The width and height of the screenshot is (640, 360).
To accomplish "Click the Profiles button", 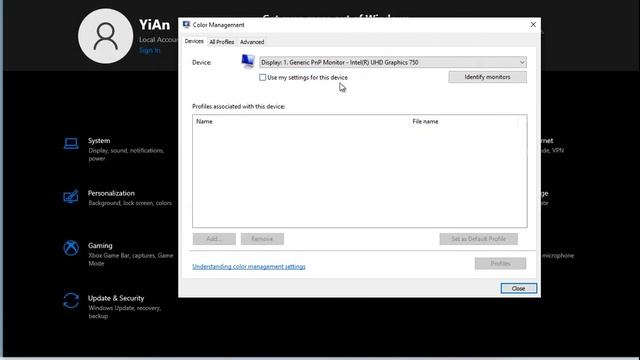I will (500, 263).
